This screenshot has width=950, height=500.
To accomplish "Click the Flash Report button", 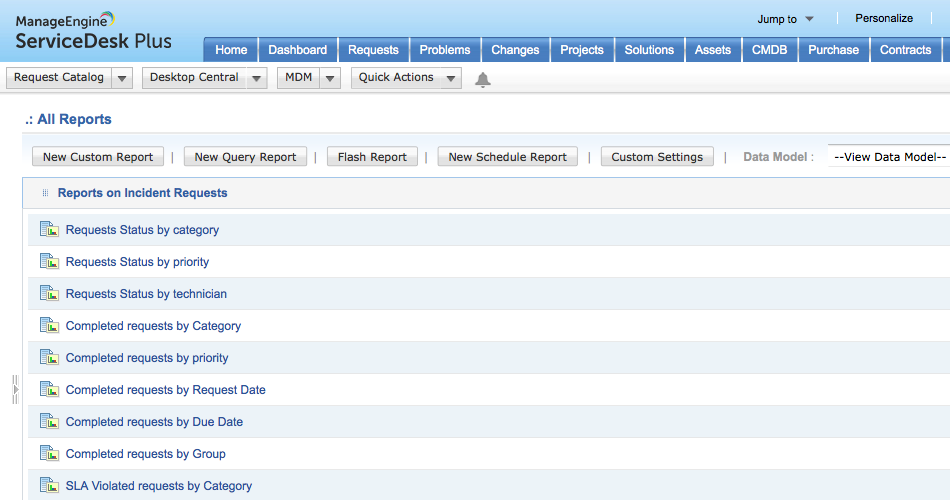I will tap(372, 157).
